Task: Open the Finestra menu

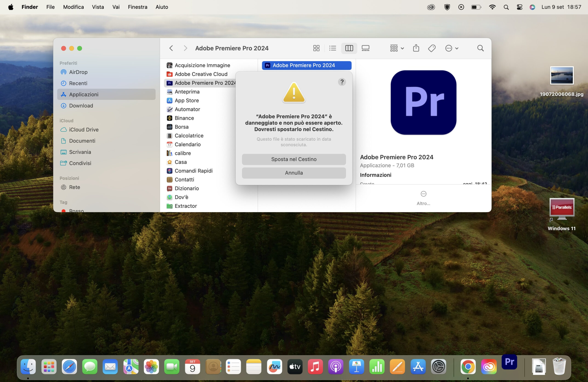Action: [138, 7]
